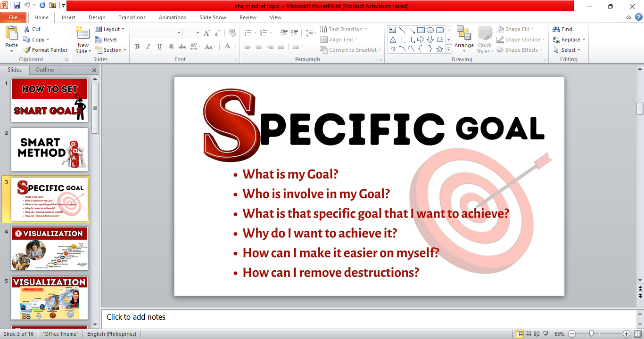The height and width of the screenshot is (339, 644).
Task: Apply numbered list formatting
Action: (x=264, y=33)
